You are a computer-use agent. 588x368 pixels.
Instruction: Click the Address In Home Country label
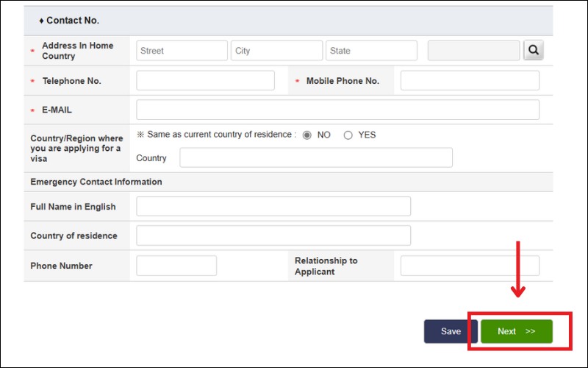[77, 51]
